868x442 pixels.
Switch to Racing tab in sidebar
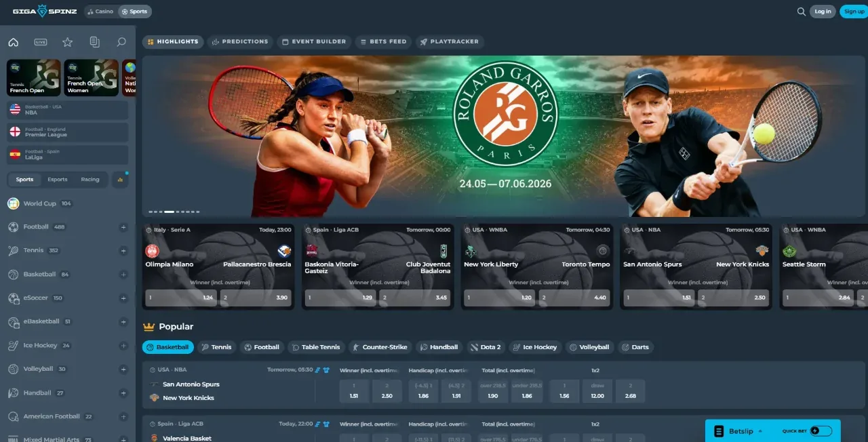90,180
